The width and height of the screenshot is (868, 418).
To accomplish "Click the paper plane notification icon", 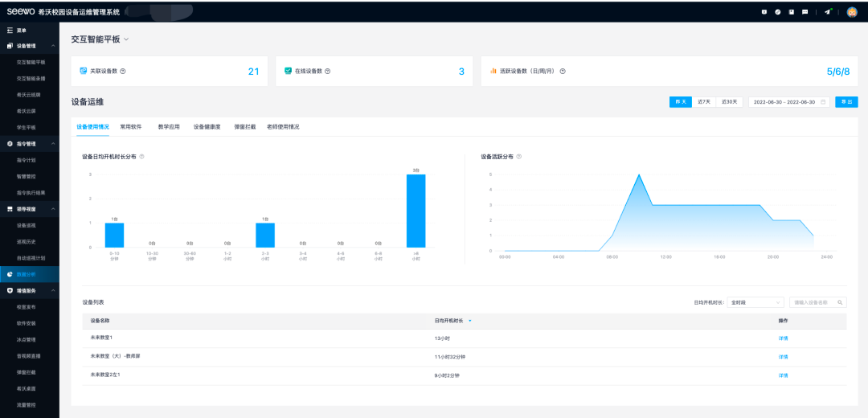I will 827,12.
